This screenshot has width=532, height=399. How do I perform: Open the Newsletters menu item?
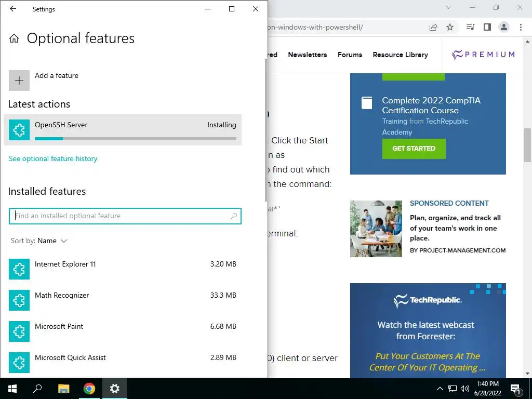[x=308, y=55]
